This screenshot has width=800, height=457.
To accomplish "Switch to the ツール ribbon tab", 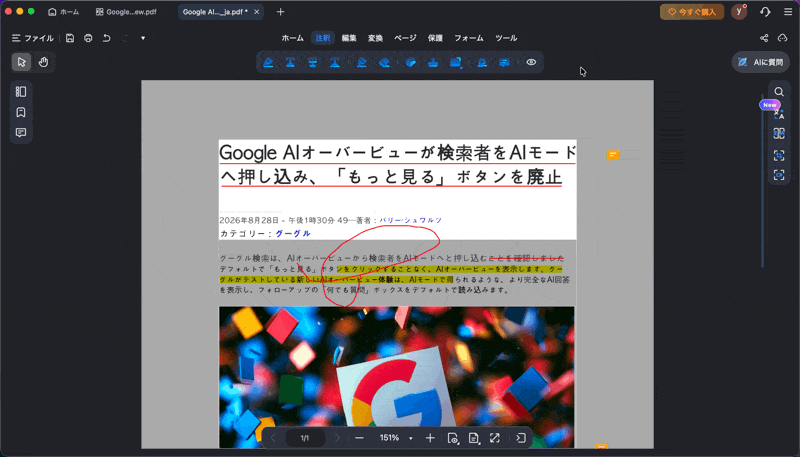I will [506, 38].
